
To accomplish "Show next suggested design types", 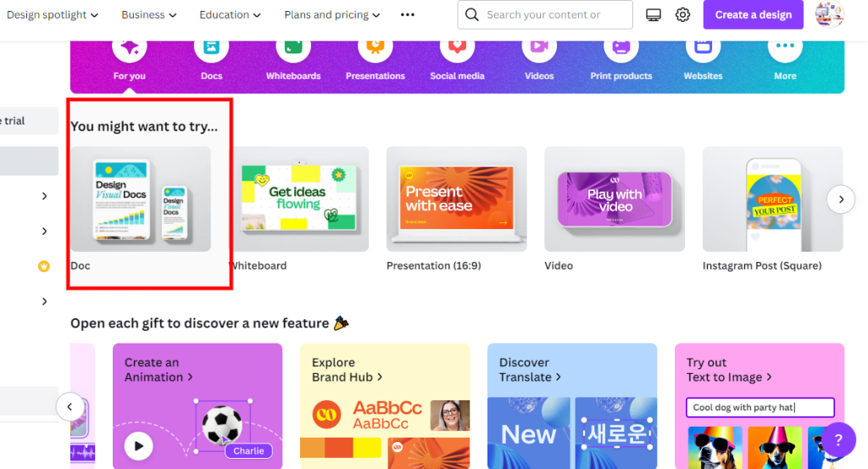I will (841, 199).
